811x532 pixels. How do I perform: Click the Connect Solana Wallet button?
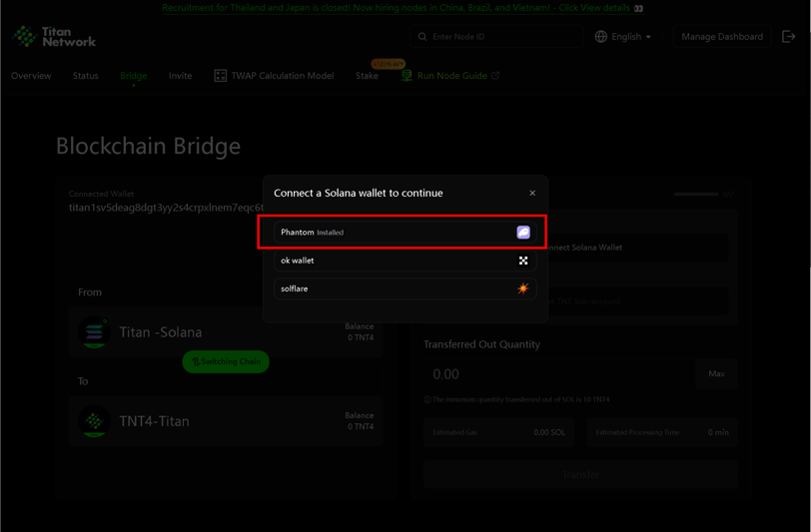click(580, 248)
